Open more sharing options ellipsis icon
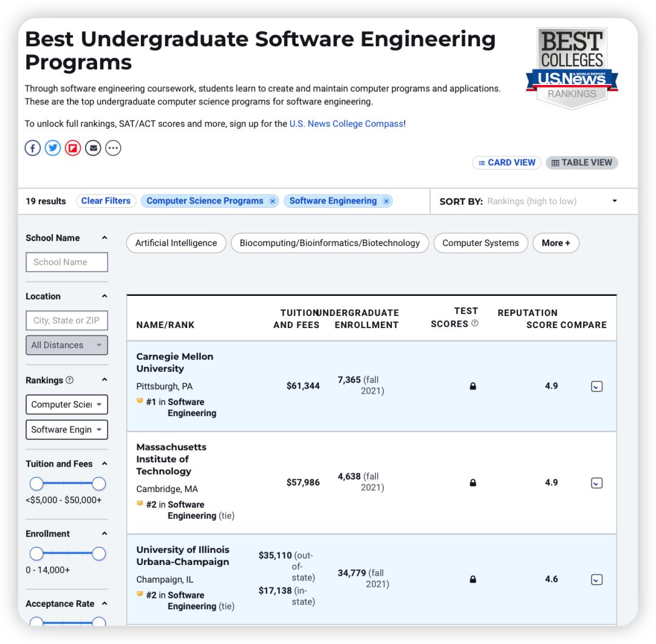The height and width of the screenshot is (644, 656). click(114, 148)
